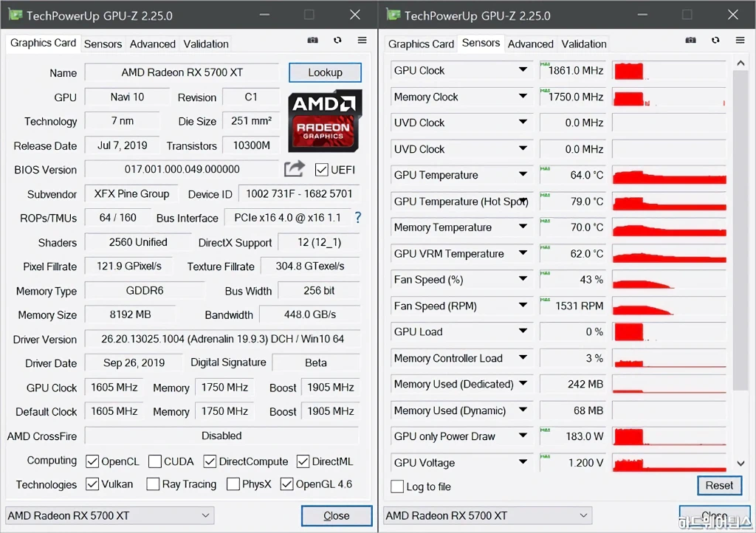Open the Fan Speed (%) dropdown
Viewport: 756px width, 533px height.
coord(523,279)
